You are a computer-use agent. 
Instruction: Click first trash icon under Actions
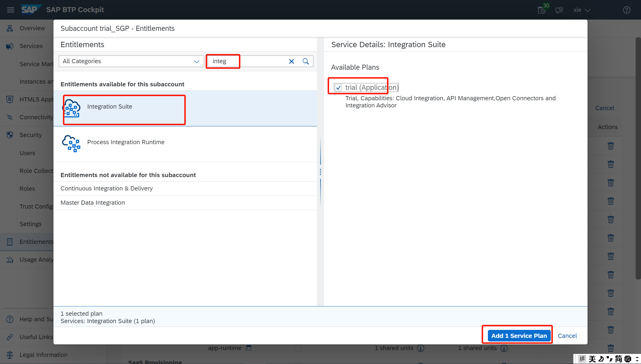click(x=610, y=146)
